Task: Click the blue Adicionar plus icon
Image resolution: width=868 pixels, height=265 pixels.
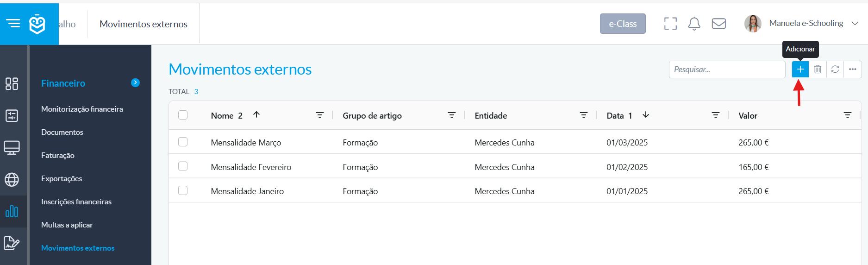Action: coord(800,69)
